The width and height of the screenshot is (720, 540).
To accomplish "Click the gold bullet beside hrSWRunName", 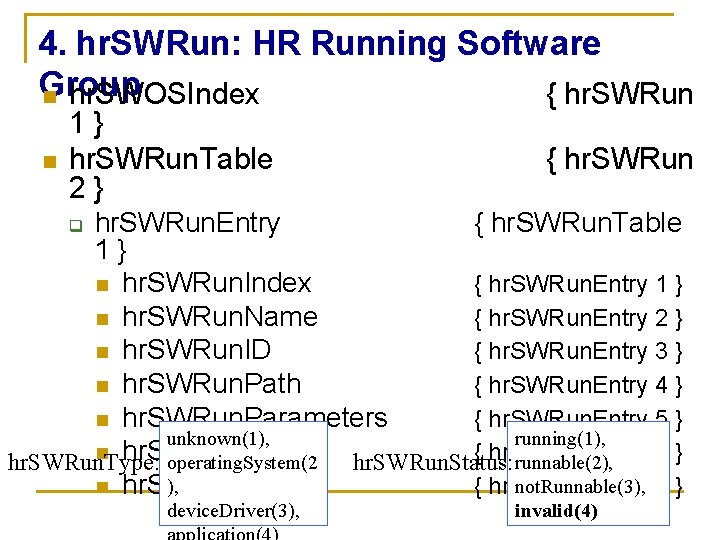I will [102, 319].
